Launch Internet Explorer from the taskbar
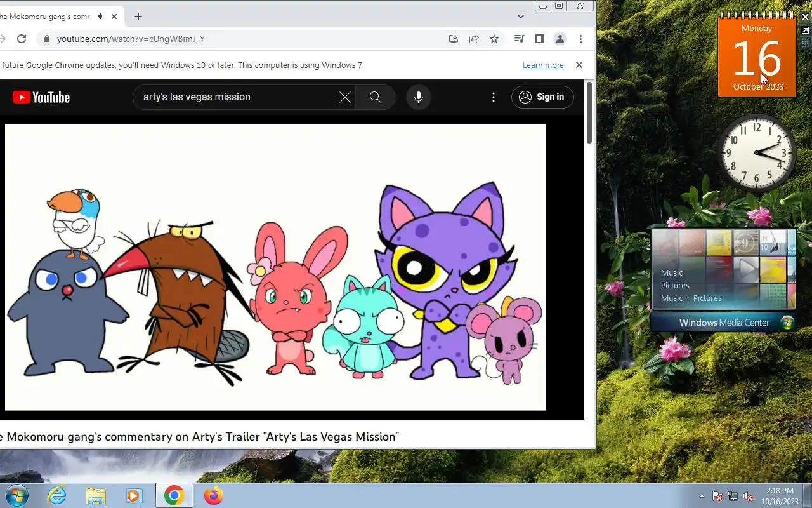 point(57,495)
